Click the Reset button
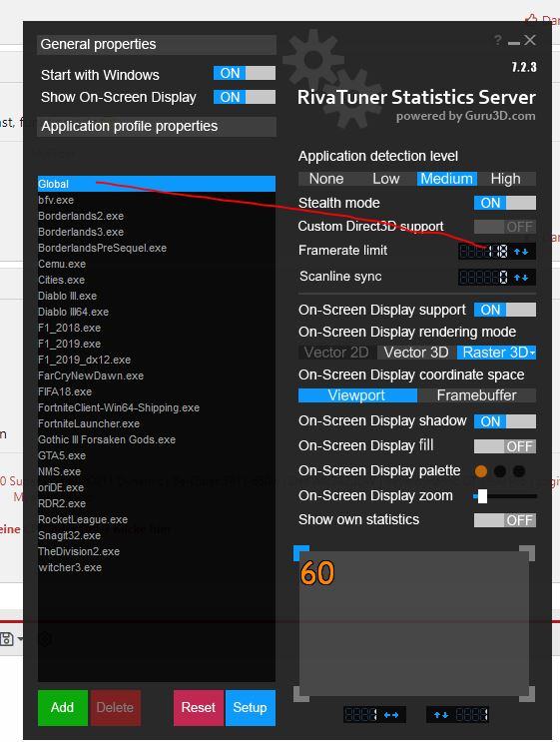The image size is (560, 742). tap(199, 707)
